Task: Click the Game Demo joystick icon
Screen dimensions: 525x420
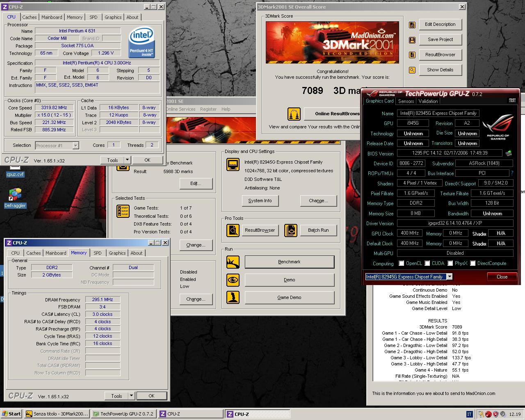Action: coord(233,297)
